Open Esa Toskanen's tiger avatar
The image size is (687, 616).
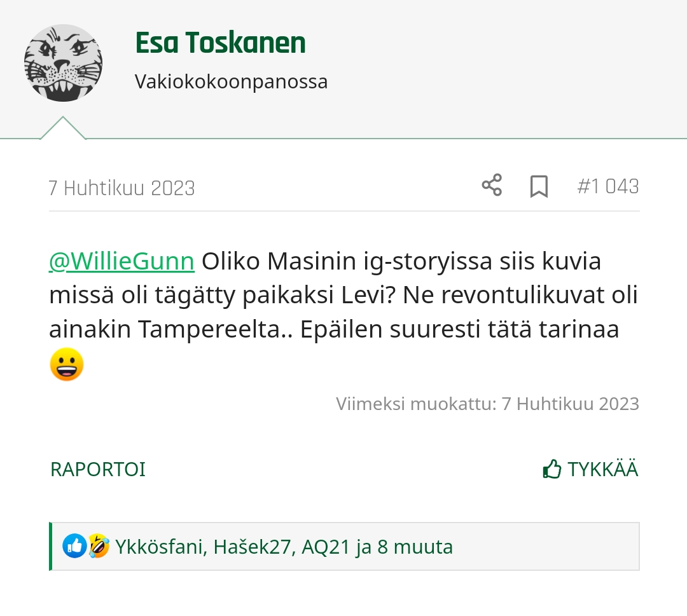[63, 63]
